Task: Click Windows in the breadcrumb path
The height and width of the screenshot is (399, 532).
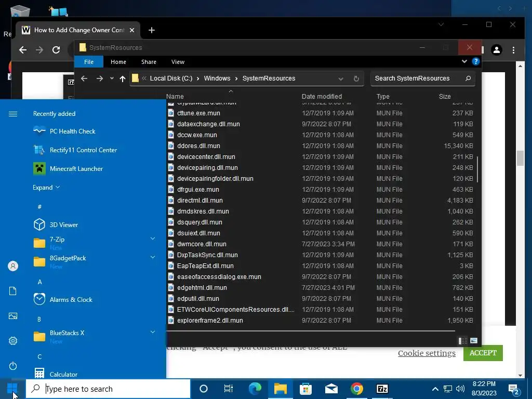Action: tap(217, 78)
